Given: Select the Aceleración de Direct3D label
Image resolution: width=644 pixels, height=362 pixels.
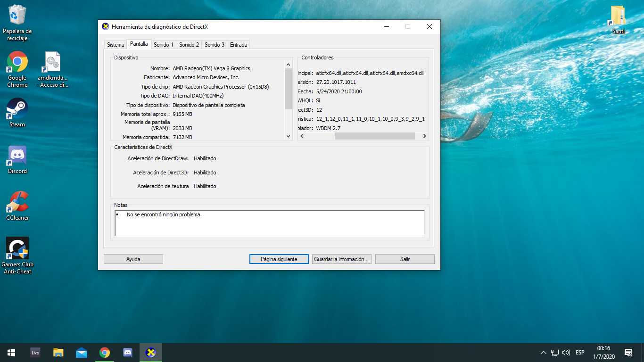Looking at the screenshot, I should pyautogui.click(x=161, y=173).
